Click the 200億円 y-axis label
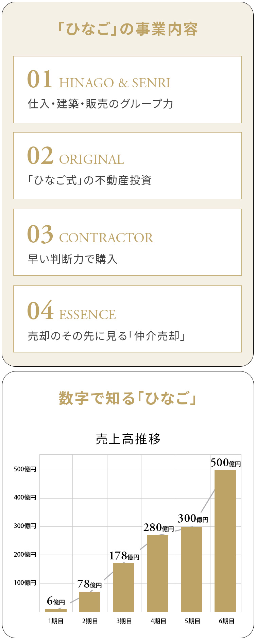The width and height of the screenshot is (255, 644). (25, 555)
